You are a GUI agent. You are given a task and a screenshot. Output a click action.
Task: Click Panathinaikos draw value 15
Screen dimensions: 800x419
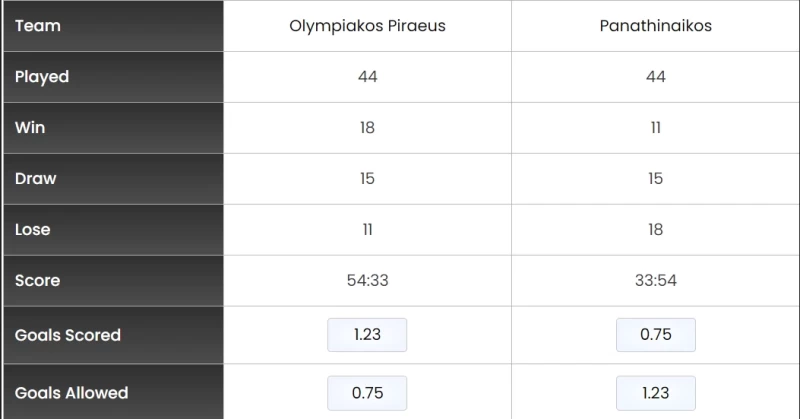[x=655, y=179]
